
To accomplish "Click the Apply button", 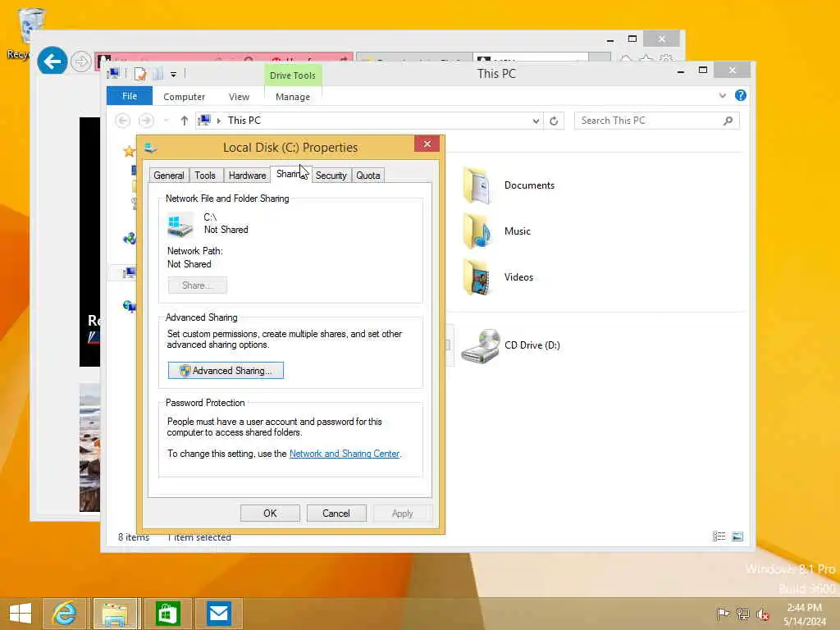I will click(x=402, y=514).
